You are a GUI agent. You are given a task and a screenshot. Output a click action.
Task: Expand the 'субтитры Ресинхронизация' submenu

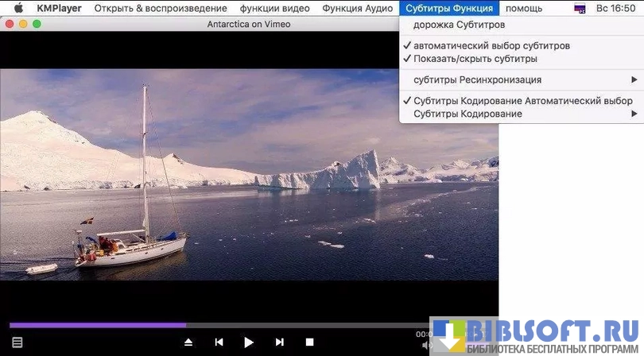pyautogui.click(x=477, y=79)
